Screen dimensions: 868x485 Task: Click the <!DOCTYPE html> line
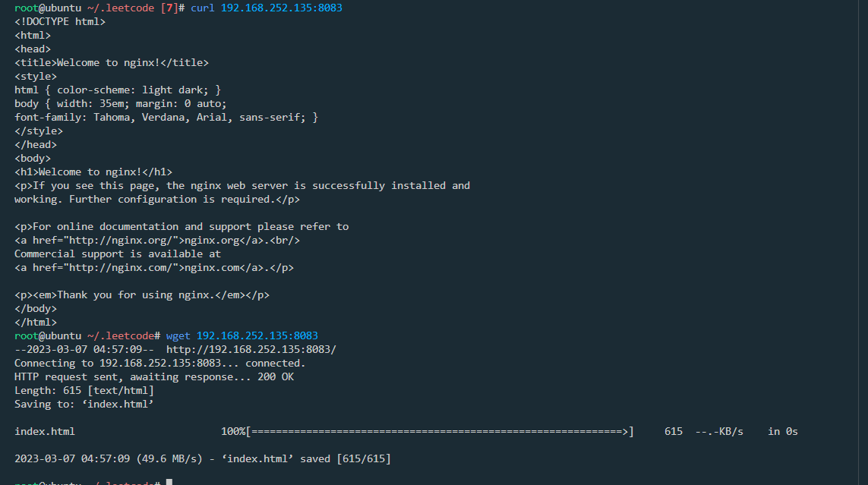(60, 21)
